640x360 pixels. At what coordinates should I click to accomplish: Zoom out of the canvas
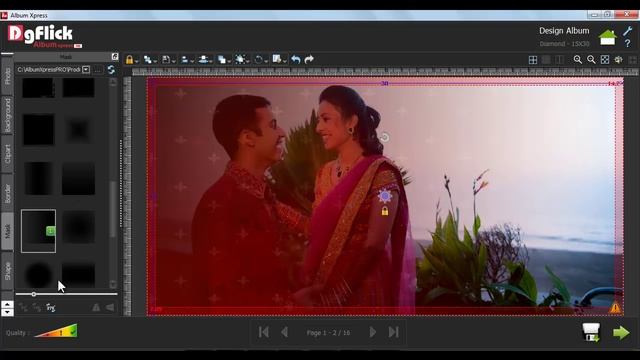coord(591,60)
